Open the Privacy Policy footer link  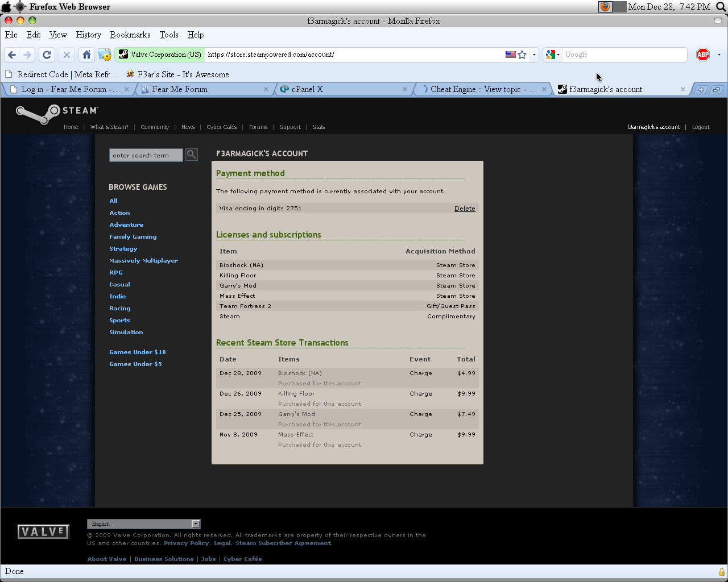pos(187,543)
